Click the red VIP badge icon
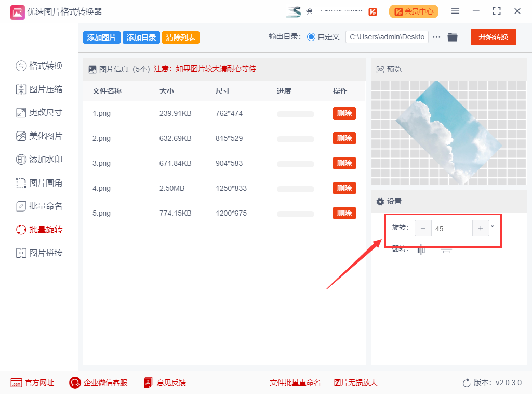This screenshot has height=395, width=532. click(x=373, y=11)
